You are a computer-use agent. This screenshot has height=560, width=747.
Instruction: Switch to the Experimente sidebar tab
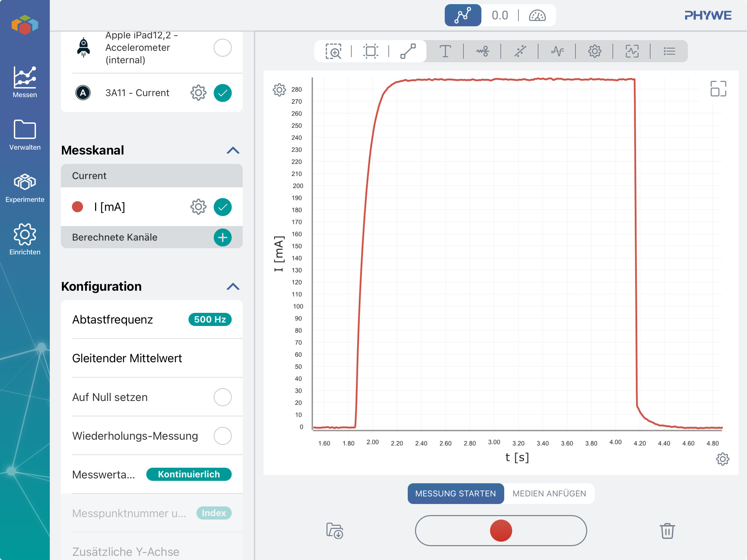tap(25, 188)
